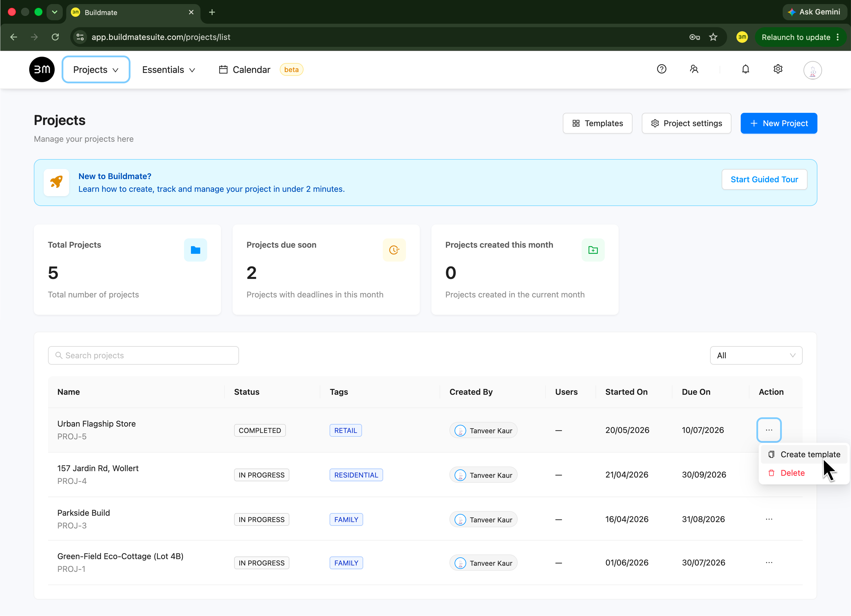Expand the Essentials navigation dropdown
851x616 pixels.
tap(168, 70)
